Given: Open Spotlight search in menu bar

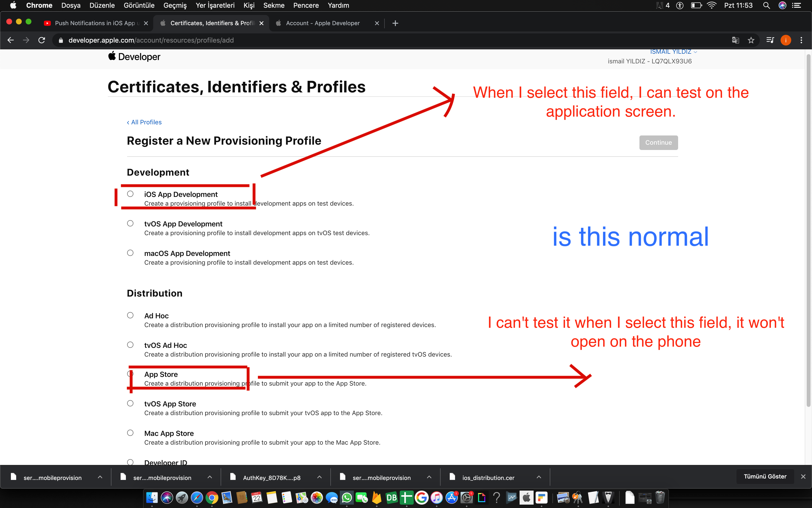Looking at the screenshot, I should point(766,5).
